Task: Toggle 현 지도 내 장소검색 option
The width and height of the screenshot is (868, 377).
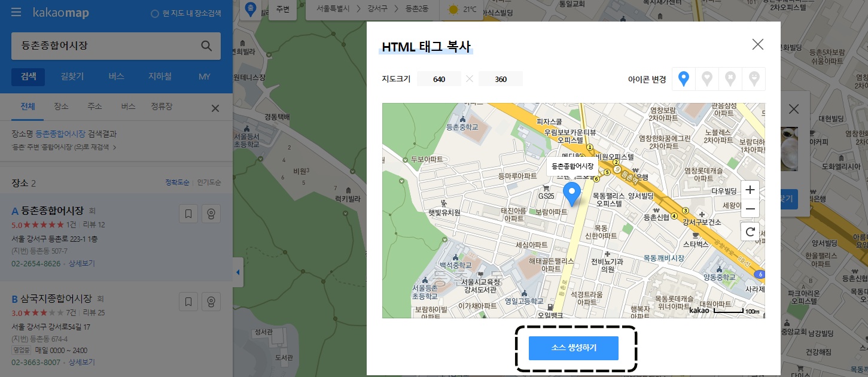Action: [x=186, y=13]
